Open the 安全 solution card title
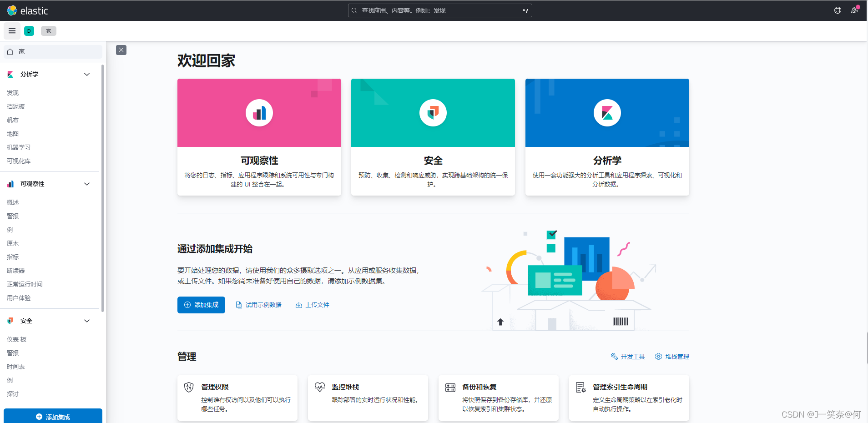Image resolution: width=868 pixels, height=423 pixels. 433,161
